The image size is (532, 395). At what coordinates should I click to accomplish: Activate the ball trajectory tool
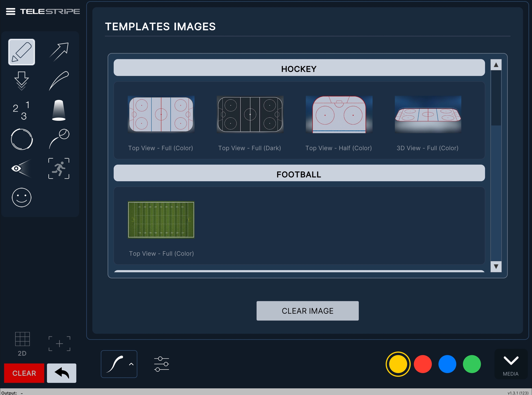coord(59,139)
